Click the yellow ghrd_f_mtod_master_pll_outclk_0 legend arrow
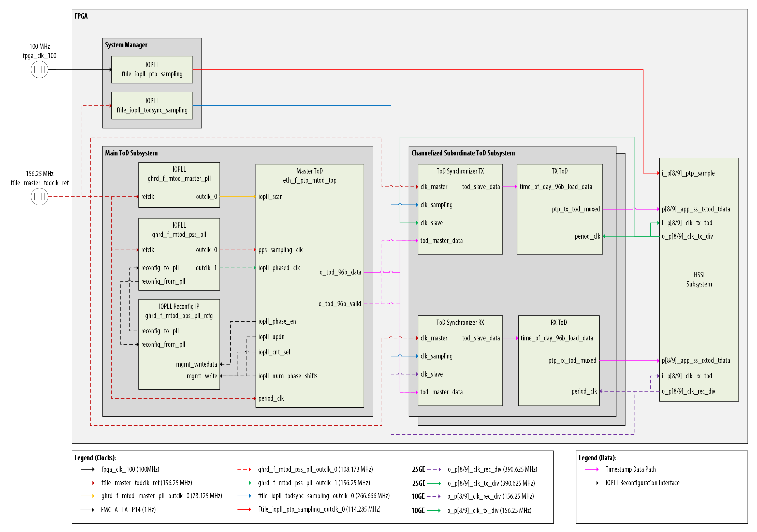This screenshot has width=757, height=532. tap(88, 496)
